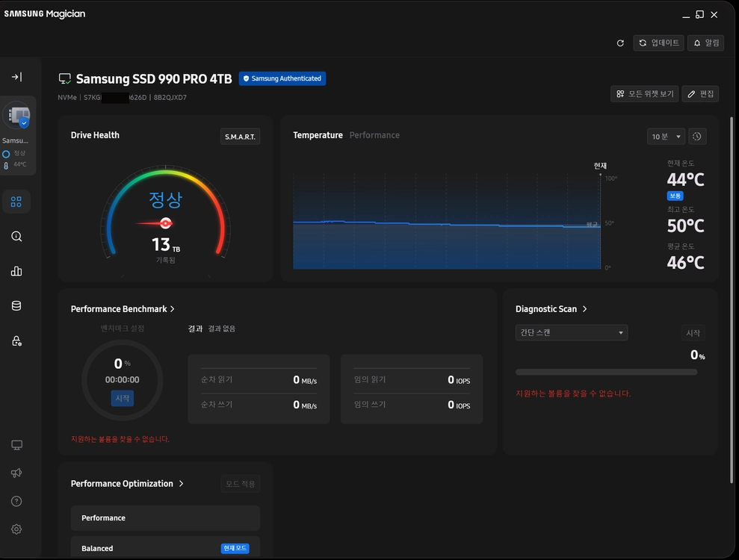Click the 모드 적용 apply mode button
Viewport: 739px width, 560px height.
(x=240, y=484)
